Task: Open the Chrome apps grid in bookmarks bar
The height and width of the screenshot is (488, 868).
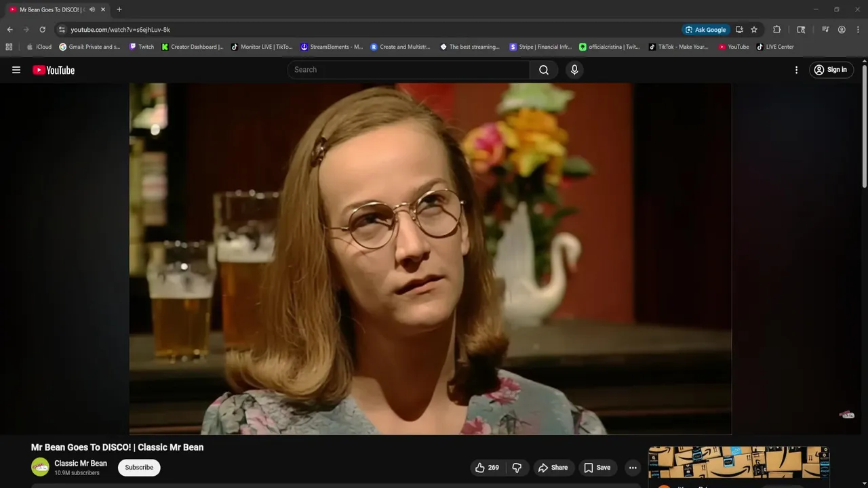Action: click(x=9, y=47)
